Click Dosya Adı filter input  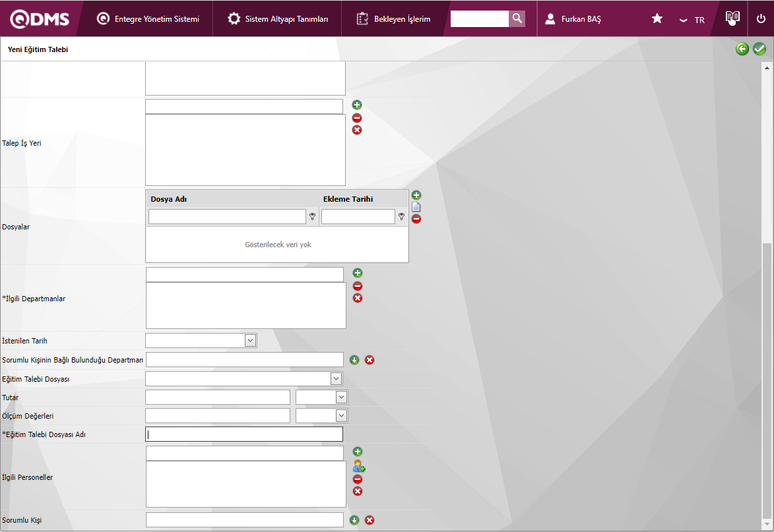click(x=227, y=216)
